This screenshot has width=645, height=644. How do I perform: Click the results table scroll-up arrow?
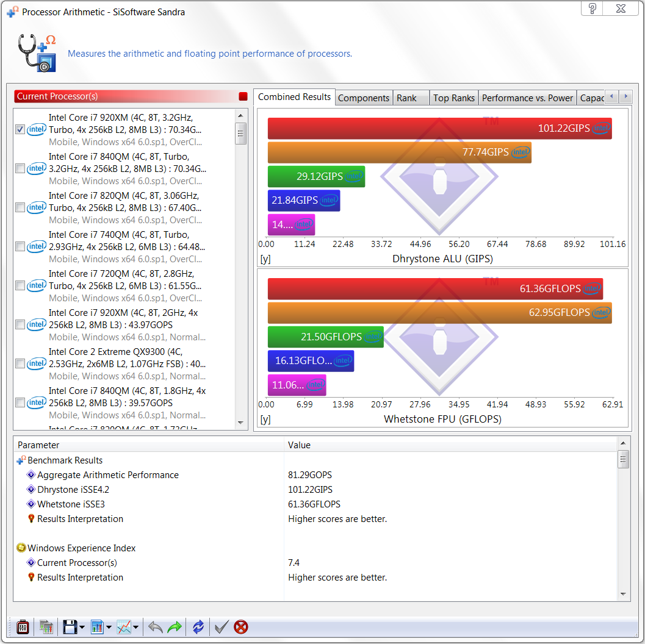pos(623,443)
